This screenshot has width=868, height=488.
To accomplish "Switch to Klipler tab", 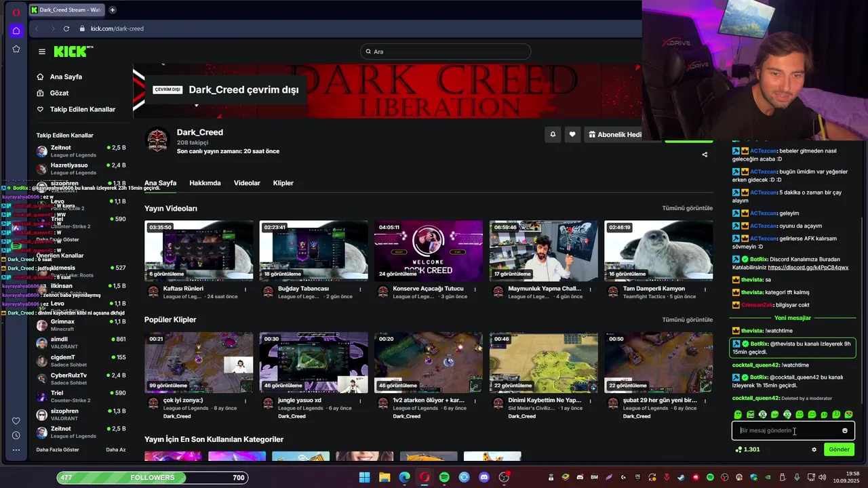I will 283,183.
